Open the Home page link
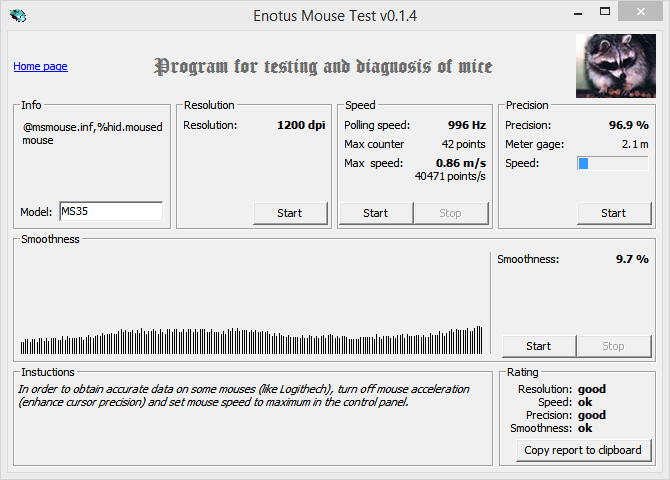Screen dimensions: 670x480 point(40,66)
